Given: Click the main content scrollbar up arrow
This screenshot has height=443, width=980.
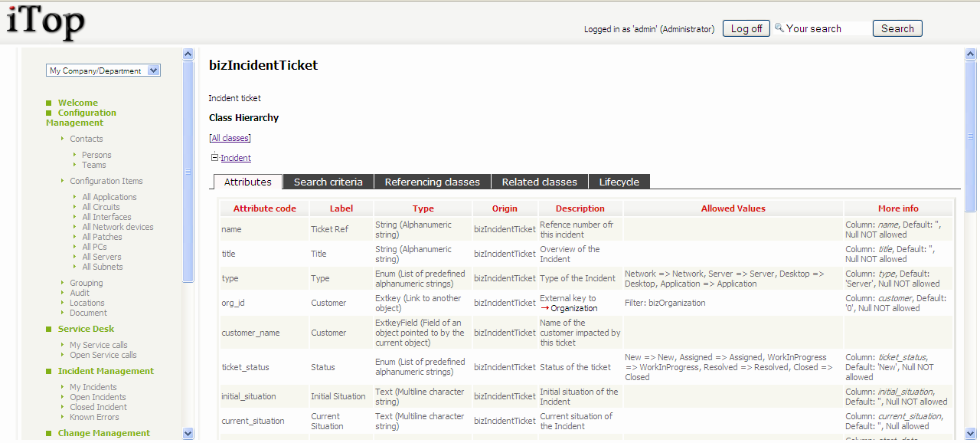Looking at the screenshot, I should pos(971,54).
